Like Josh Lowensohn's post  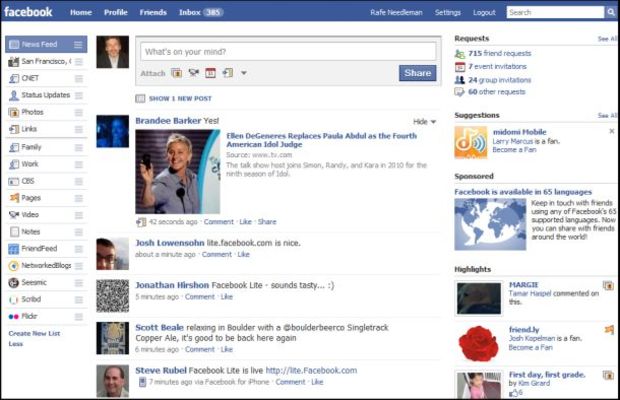coord(244,255)
